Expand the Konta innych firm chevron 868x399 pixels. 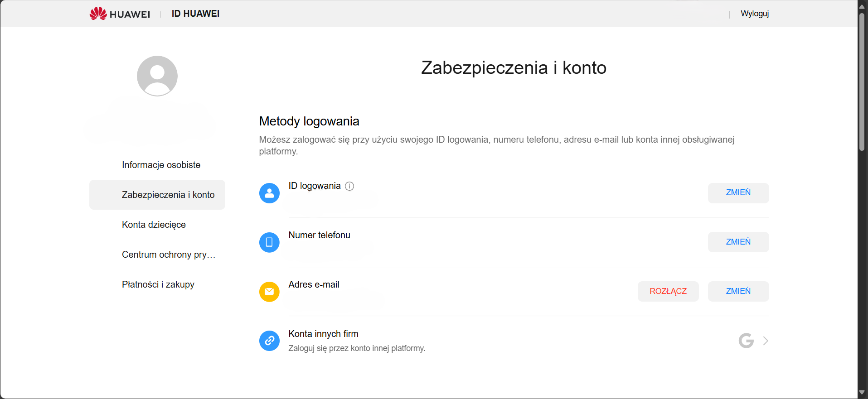(766, 341)
